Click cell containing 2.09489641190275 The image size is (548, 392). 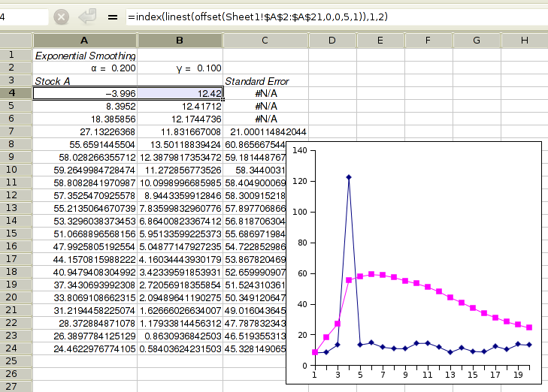tap(180, 297)
